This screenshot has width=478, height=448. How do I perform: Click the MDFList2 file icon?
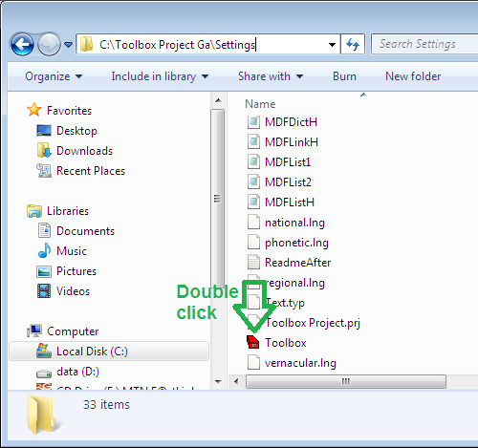tap(253, 182)
